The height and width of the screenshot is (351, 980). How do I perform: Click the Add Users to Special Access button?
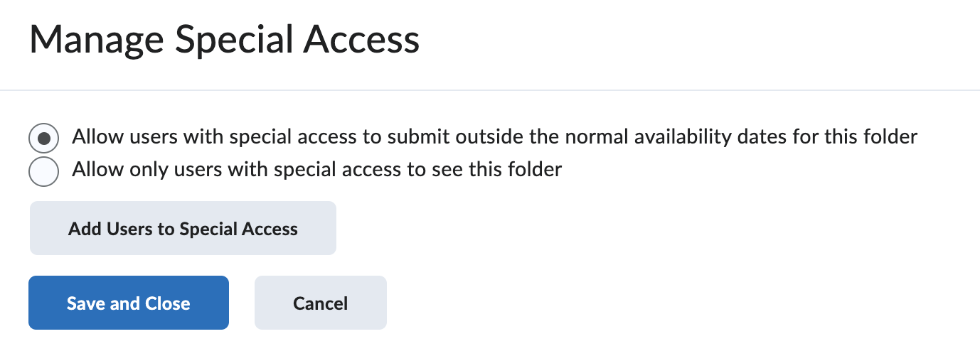pos(183,229)
